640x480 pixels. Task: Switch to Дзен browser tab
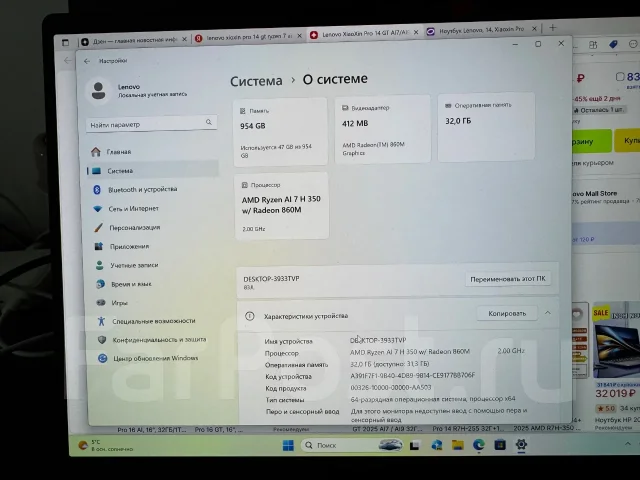133,40
